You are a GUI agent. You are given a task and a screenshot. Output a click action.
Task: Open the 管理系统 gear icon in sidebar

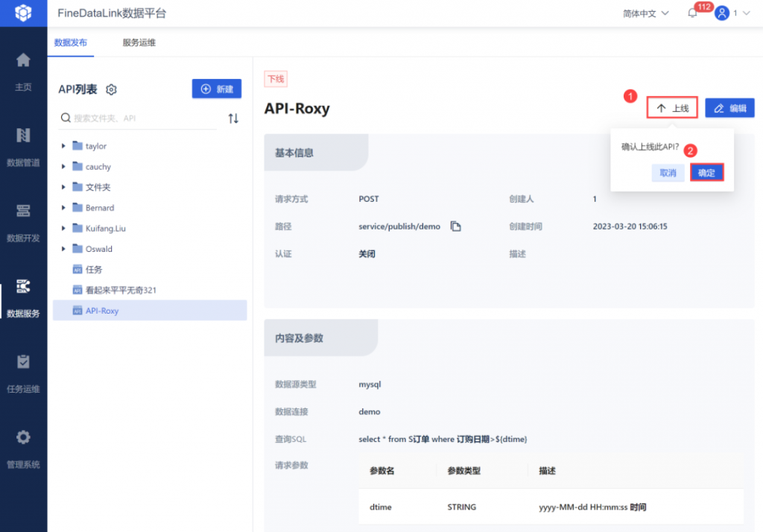(23, 437)
